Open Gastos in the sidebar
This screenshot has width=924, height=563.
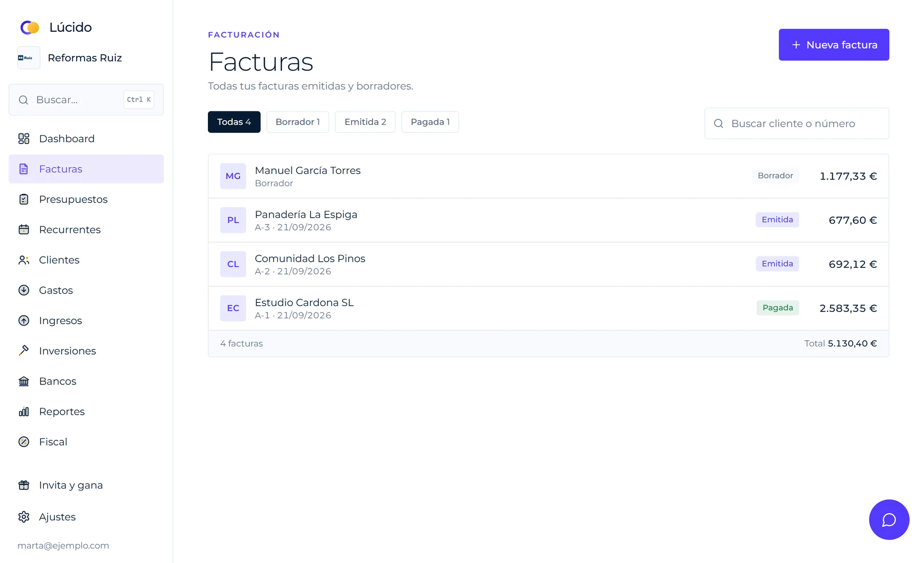[x=86, y=290]
